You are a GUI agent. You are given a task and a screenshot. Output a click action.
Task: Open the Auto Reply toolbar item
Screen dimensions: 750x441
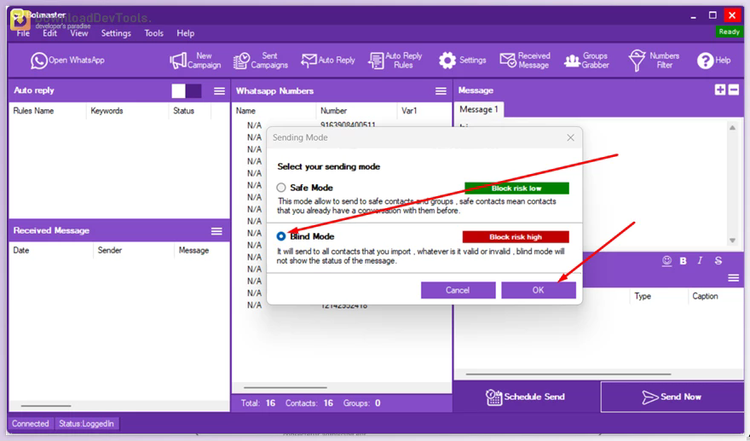(328, 60)
